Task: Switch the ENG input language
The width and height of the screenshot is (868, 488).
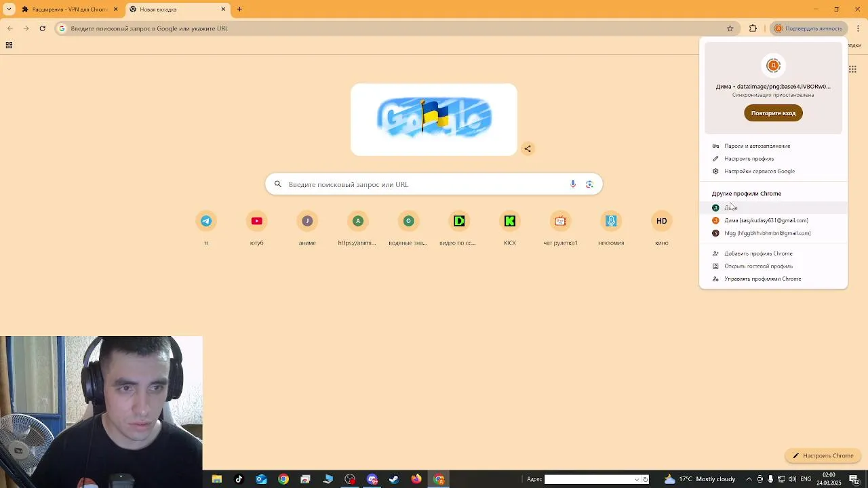Action: 806,479
